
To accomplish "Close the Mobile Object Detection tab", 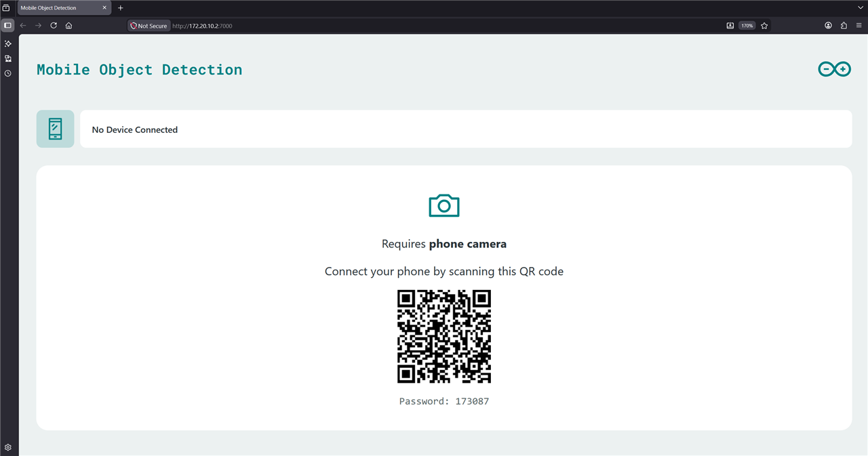I will pos(104,8).
